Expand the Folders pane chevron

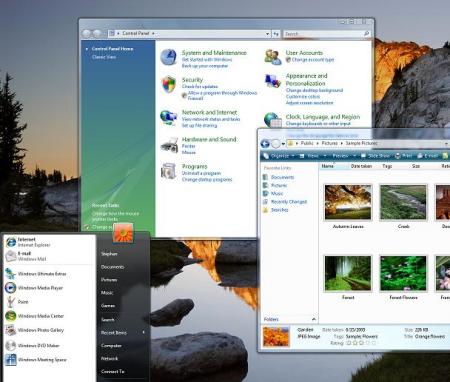[313, 319]
